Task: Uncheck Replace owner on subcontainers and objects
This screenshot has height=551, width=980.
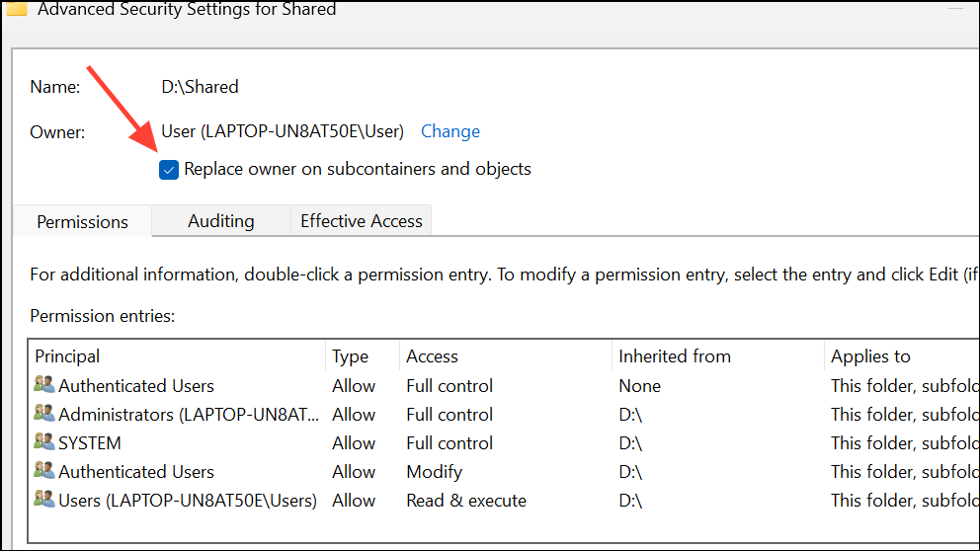Action: pos(169,169)
